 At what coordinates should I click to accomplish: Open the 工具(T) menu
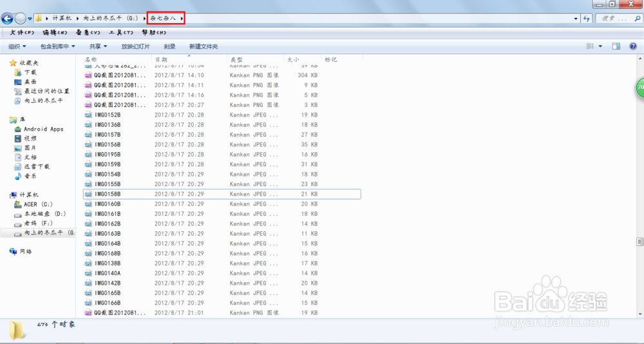pos(121,32)
